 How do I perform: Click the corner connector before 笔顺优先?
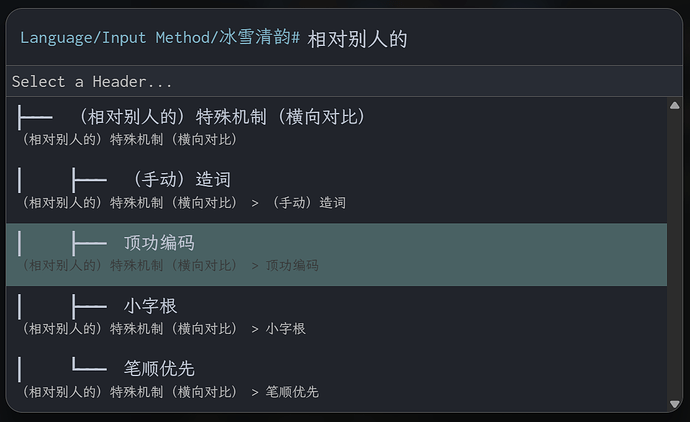[89, 369]
